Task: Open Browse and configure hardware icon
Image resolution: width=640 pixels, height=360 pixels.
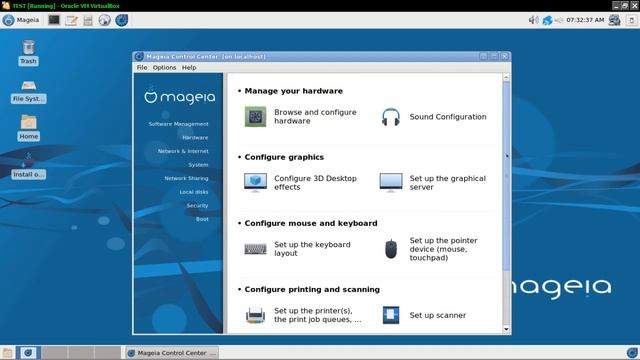Action: [x=255, y=117]
